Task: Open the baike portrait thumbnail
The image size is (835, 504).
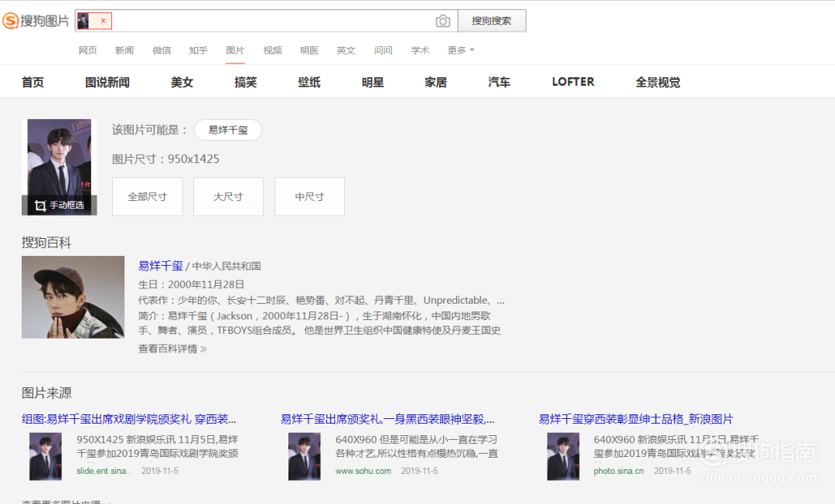Action: pyautogui.click(x=73, y=297)
